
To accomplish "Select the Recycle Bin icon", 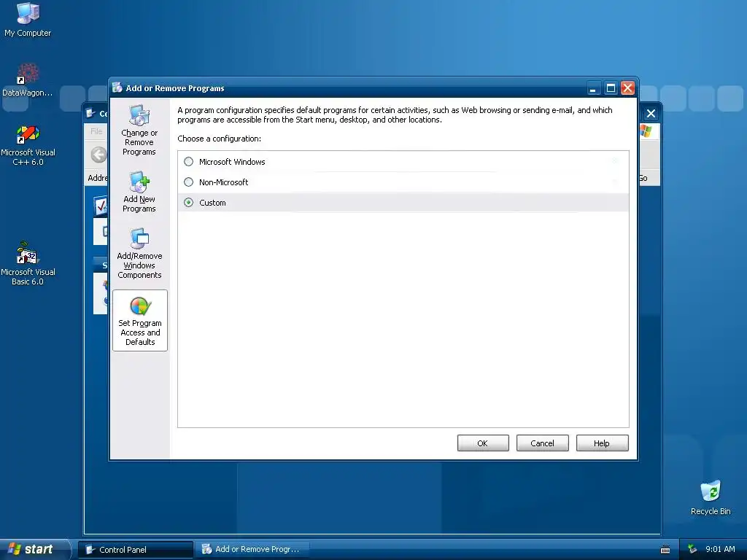I will [x=711, y=497].
